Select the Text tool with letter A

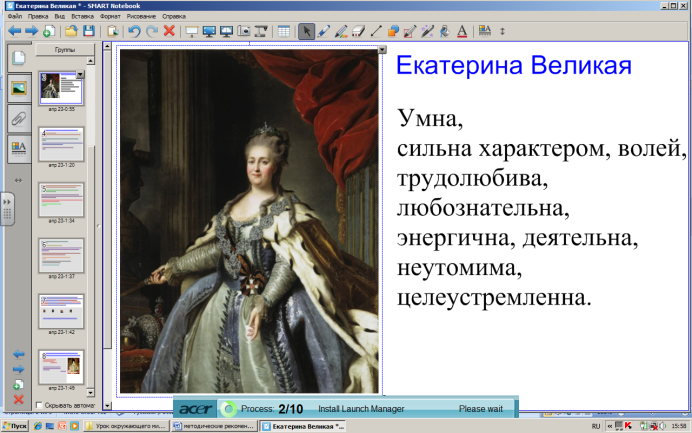click(x=462, y=31)
